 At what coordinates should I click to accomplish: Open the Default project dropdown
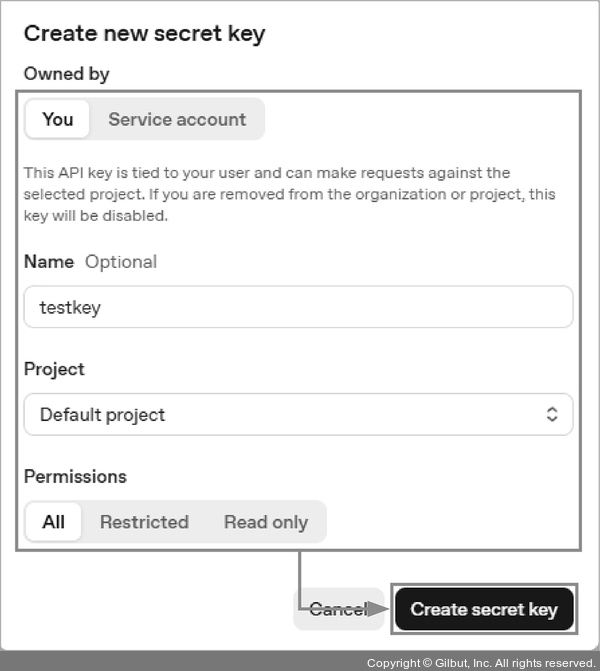coord(298,414)
